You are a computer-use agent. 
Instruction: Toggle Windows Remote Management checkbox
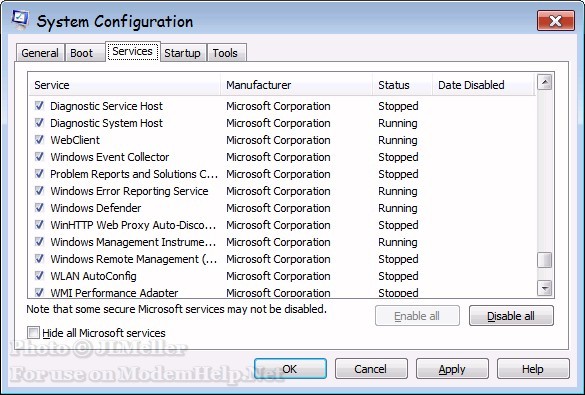[39, 258]
